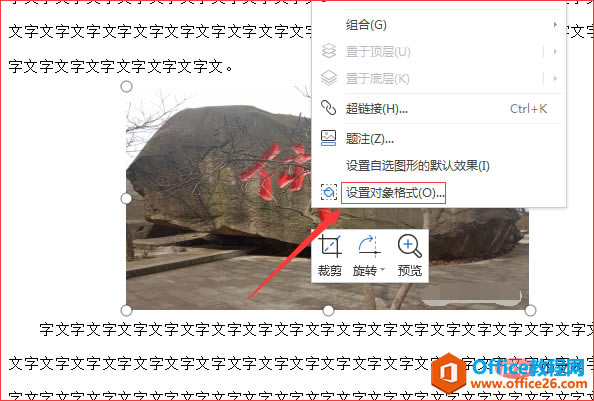Click the 设置对象格式 icon

pyautogui.click(x=328, y=192)
